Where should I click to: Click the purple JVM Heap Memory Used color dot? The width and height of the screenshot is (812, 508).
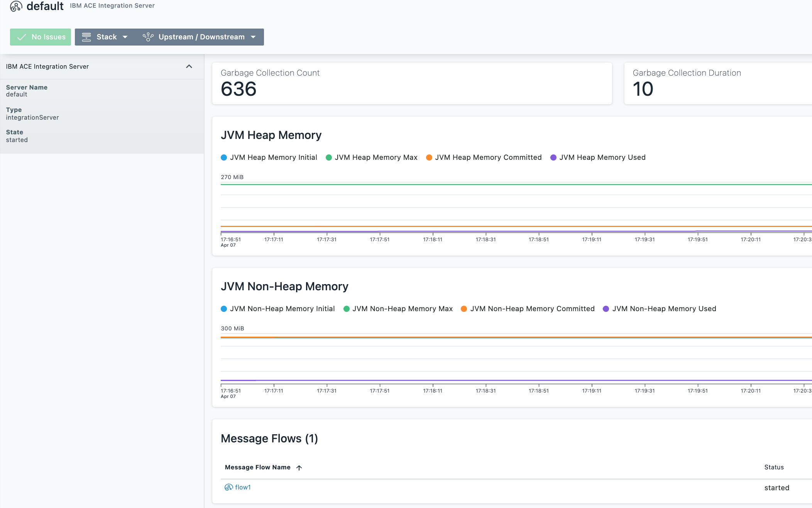coord(553,157)
